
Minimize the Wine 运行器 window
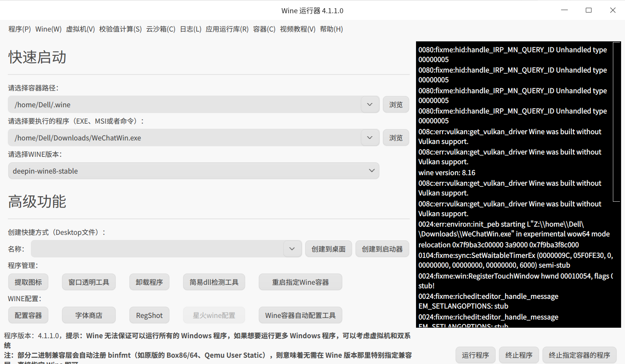[x=564, y=10]
